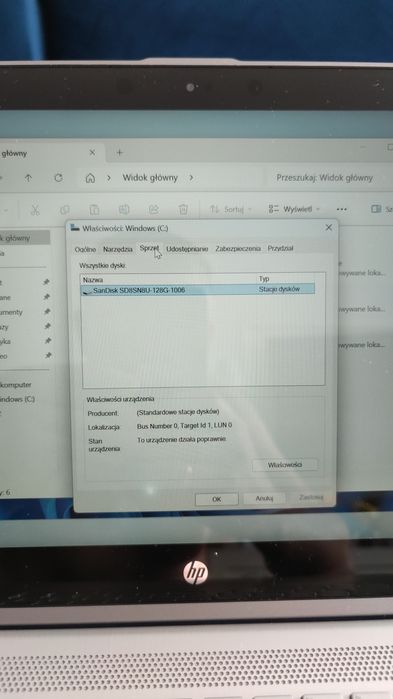
Task: Go up one folder level arrow
Action: pyautogui.click(x=28, y=177)
